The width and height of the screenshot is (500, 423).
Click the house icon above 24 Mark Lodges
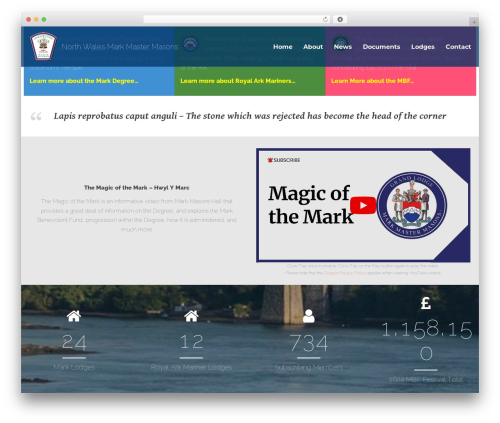(74, 316)
